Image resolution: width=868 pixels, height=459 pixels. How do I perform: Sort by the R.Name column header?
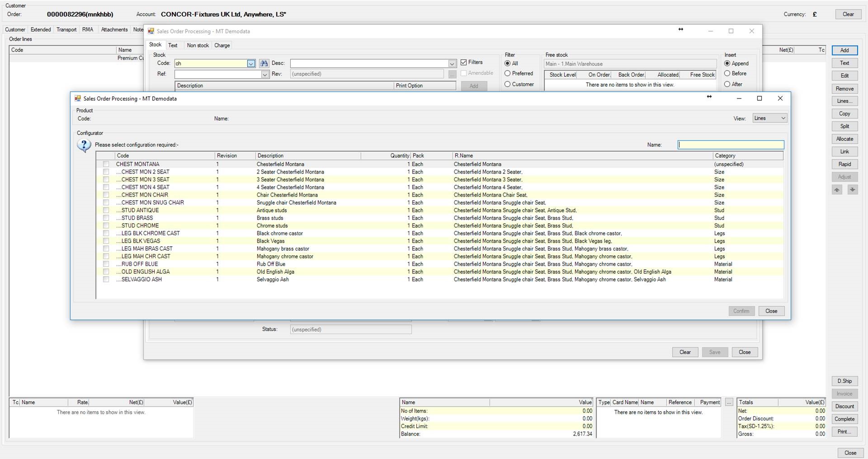[582, 155]
